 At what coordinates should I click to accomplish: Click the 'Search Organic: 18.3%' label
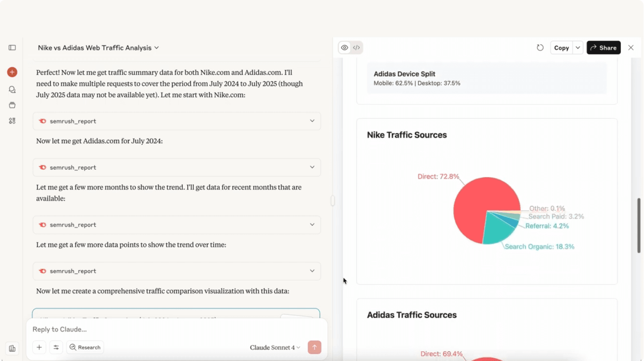point(539,246)
